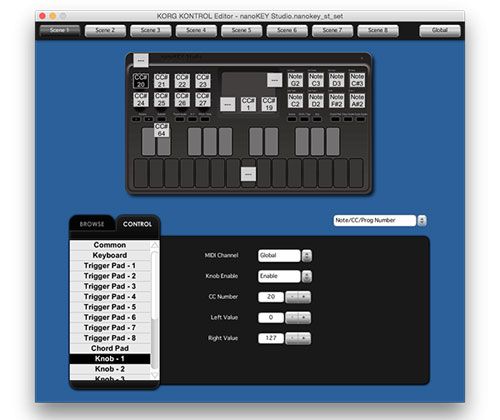
Task: Click the Note G2 trigger pad
Action: (x=295, y=80)
